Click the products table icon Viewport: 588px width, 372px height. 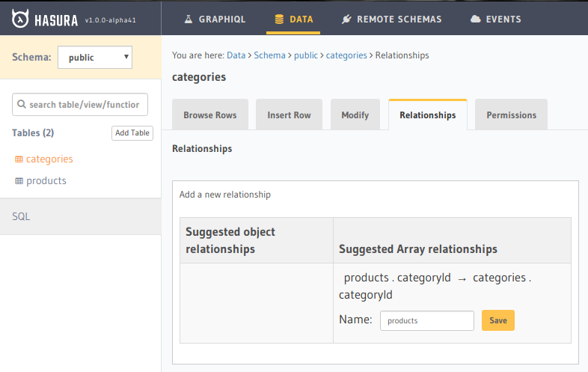[x=19, y=181]
